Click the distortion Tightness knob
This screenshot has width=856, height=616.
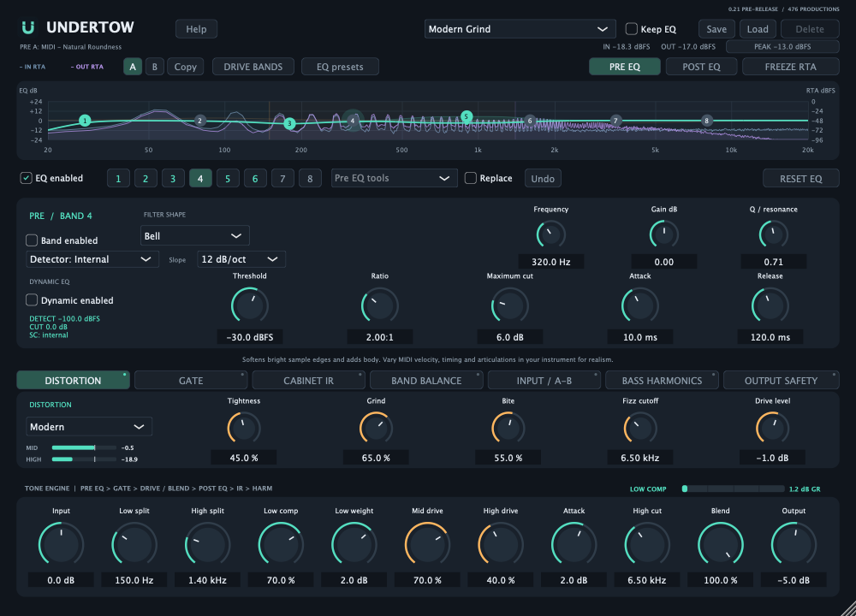click(243, 428)
